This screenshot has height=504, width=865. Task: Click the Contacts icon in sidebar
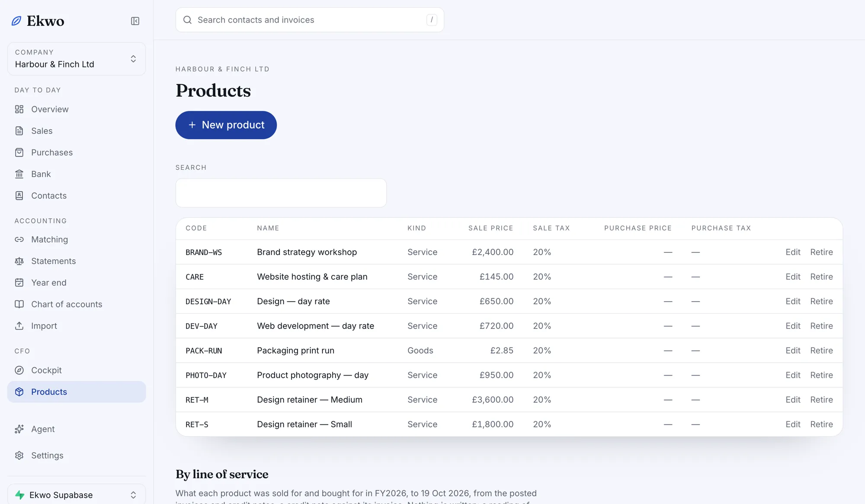click(x=19, y=196)
